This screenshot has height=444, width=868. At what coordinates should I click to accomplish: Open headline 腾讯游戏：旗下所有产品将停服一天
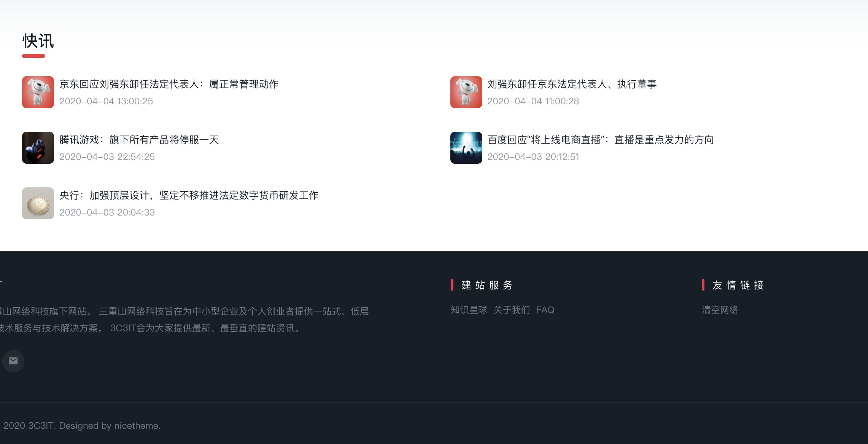click(139, 140)
